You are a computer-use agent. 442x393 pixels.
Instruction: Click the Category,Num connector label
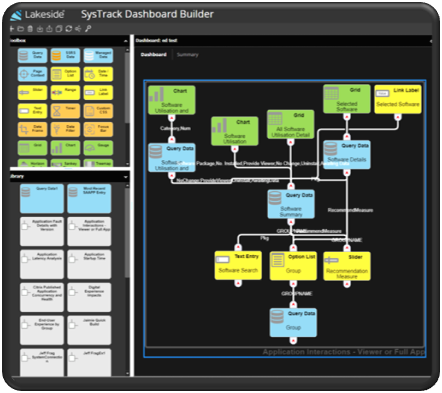click(x=175, y=128)
